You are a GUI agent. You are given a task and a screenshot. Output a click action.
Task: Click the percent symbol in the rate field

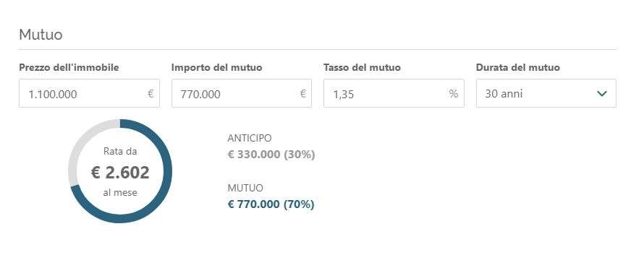[454, 94]
